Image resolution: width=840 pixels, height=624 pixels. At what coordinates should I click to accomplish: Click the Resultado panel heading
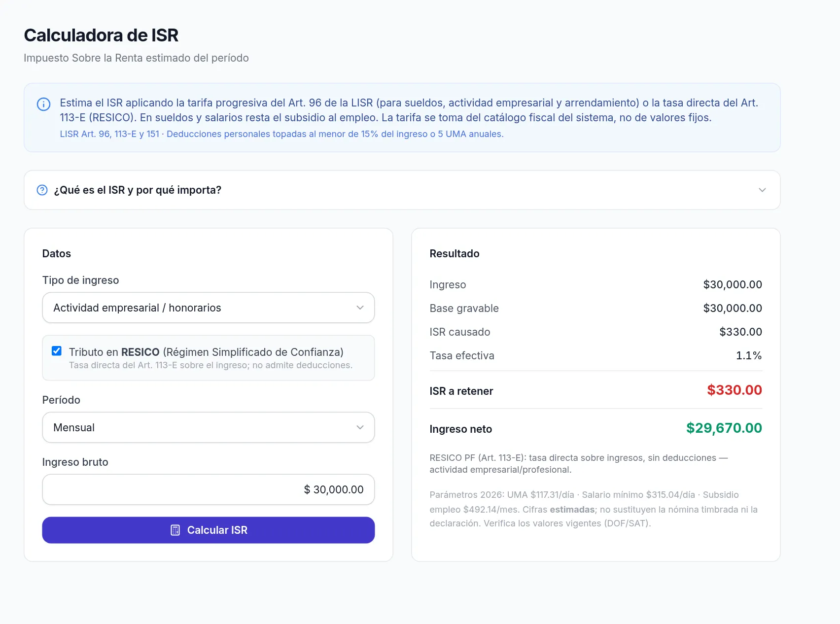tap(454, 253)
